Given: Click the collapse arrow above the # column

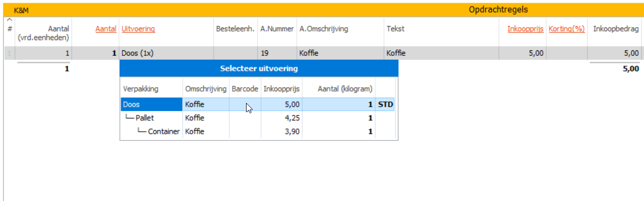Looking at the screenshot, I should point(10,20).
